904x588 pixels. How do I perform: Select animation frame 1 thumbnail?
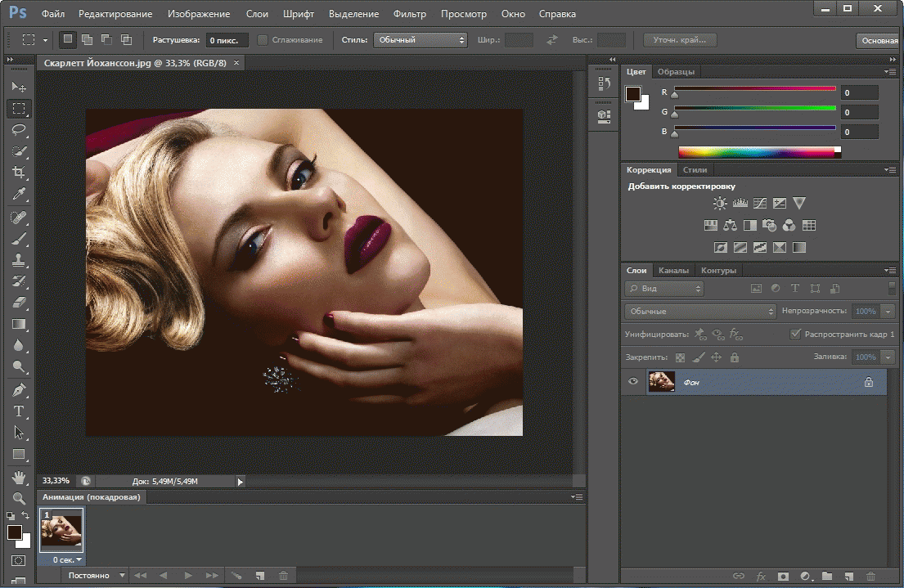(61, 531)
